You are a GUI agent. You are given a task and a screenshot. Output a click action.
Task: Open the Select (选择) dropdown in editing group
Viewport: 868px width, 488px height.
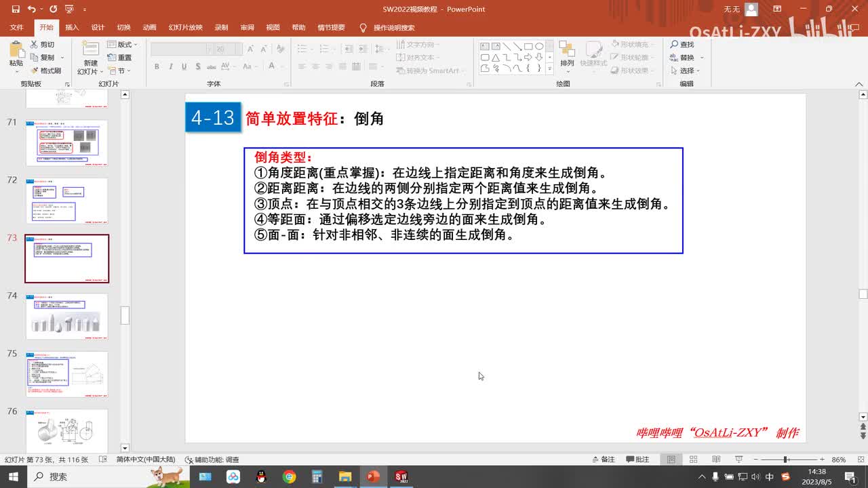(x=685, y=70)
